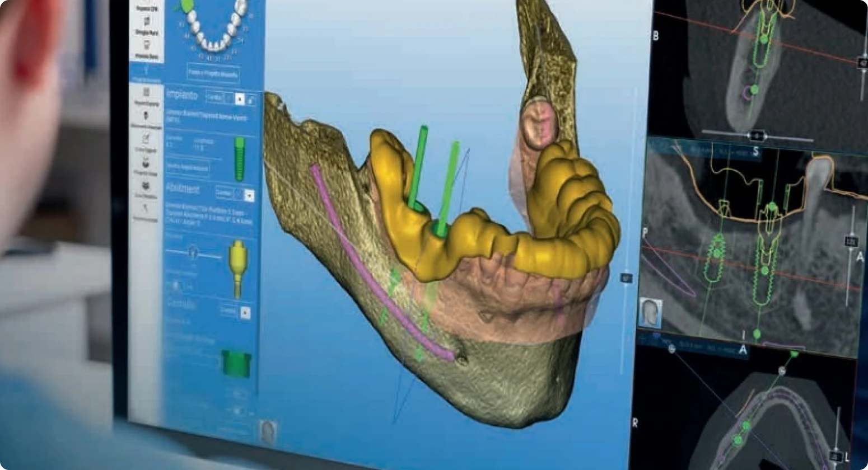
Task: Click the green sleeve cylinder icon
Action: click(x=235, y=363)
